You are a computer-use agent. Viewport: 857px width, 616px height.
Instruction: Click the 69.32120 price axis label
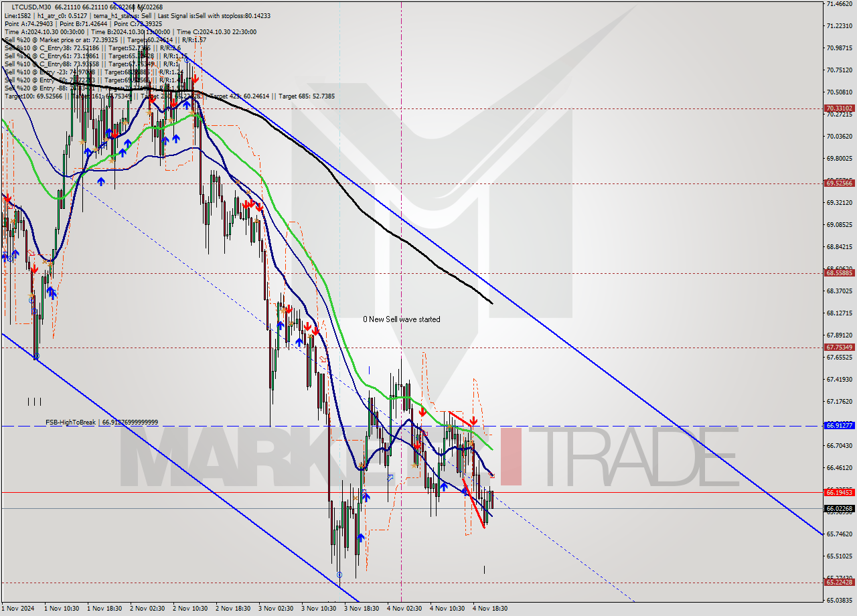pyautogui.click(x=839, y=202)
